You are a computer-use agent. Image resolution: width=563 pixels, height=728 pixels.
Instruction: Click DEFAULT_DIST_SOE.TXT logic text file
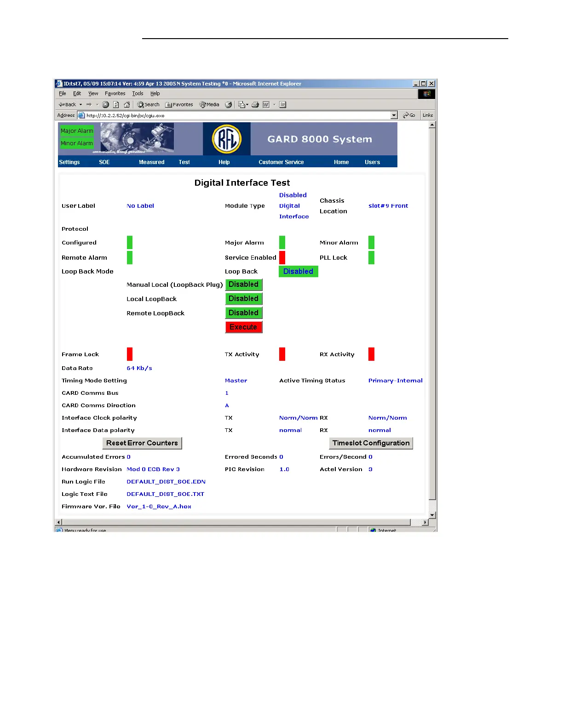tap(166, 494)
